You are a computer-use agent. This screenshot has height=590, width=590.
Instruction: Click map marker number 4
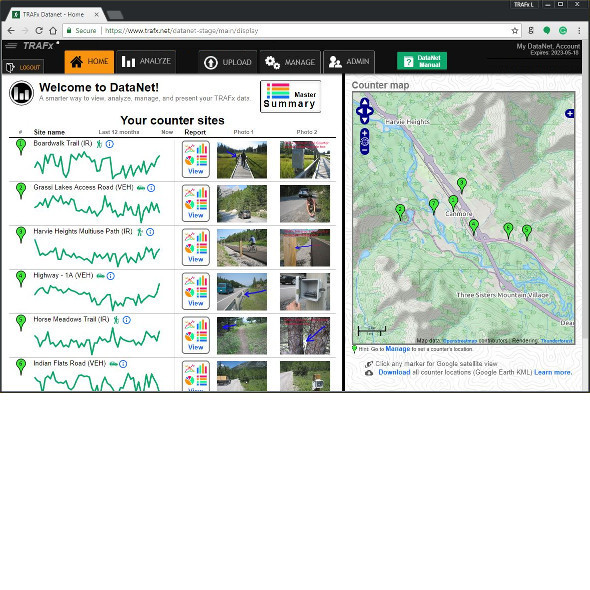coord(474,227)
